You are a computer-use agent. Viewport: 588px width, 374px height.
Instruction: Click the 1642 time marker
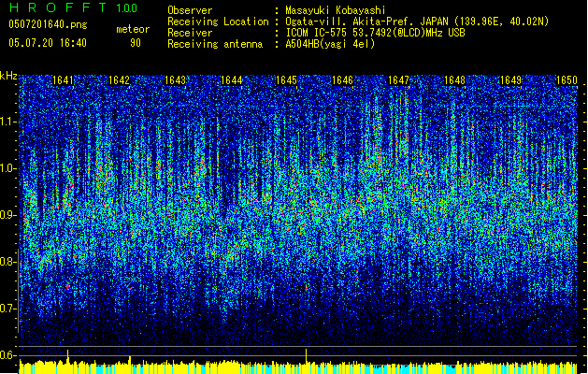click(119, 80)
